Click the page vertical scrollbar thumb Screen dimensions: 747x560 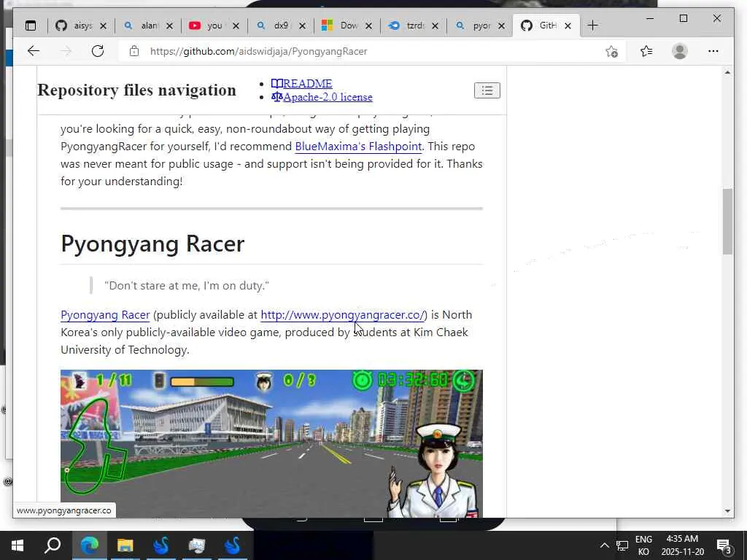point(727,222)
